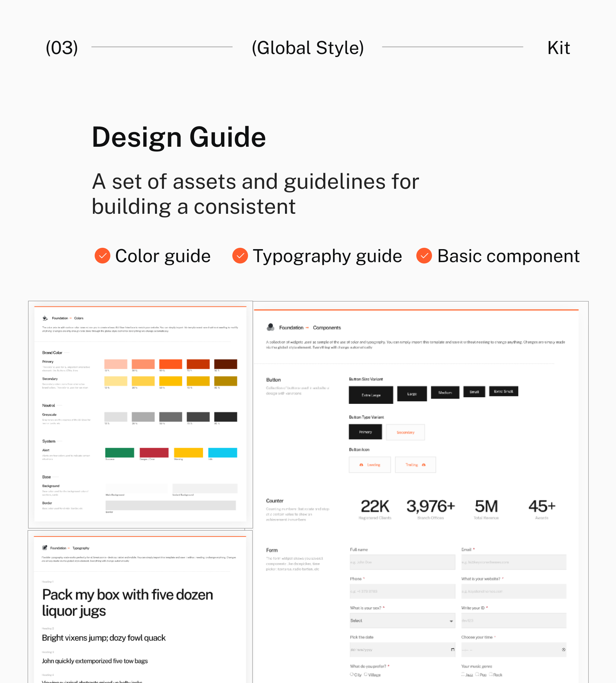
Task: Pick the grey Border color swatch
Action: [171, 505]
